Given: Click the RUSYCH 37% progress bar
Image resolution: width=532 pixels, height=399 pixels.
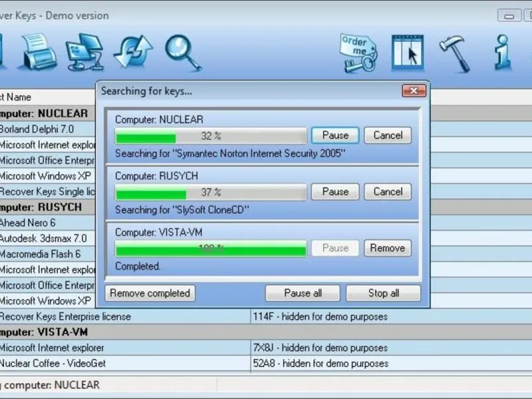Looking at the screenshot, I should tap(211, 192).
